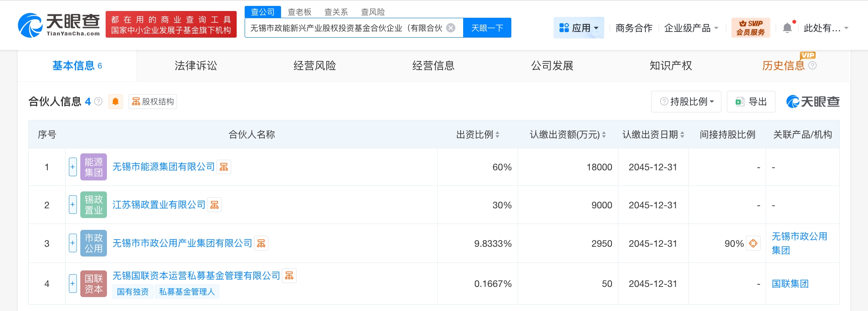Image resolution: width=868 pixels, height=311 pixels.
Task: Select the 查老板 search tab
Action: pos(299,12)
